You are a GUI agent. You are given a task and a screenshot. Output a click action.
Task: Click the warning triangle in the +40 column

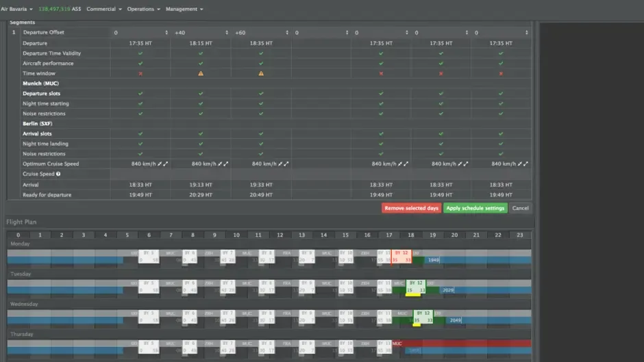click(x=201, y=73)
